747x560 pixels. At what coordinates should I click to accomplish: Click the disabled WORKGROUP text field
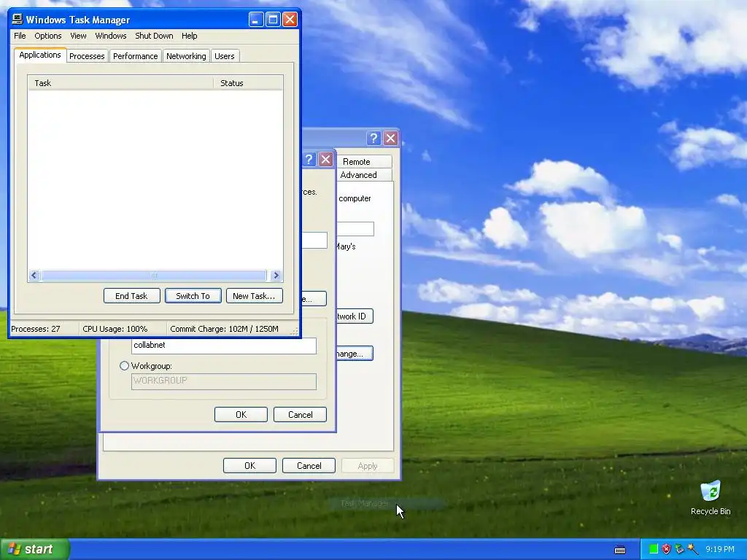coord(223,381)
